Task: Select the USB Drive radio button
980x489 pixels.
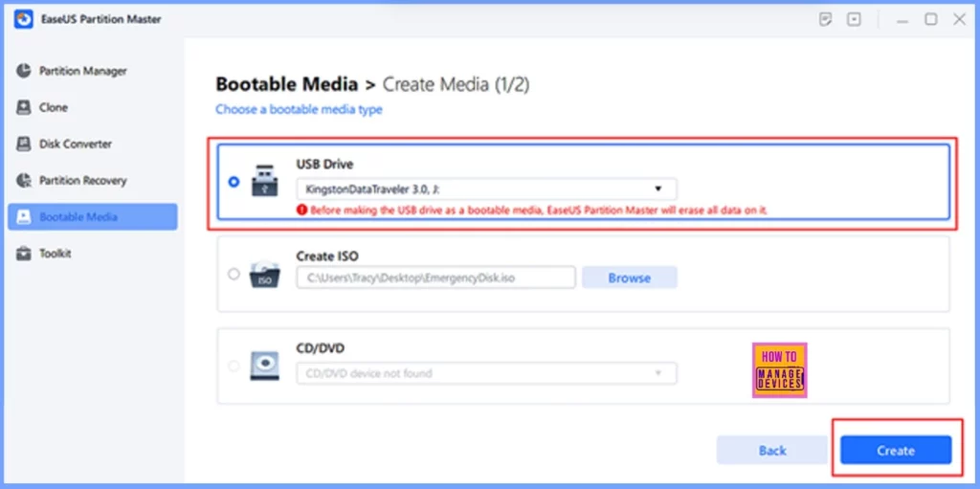Action: point(234,182)
